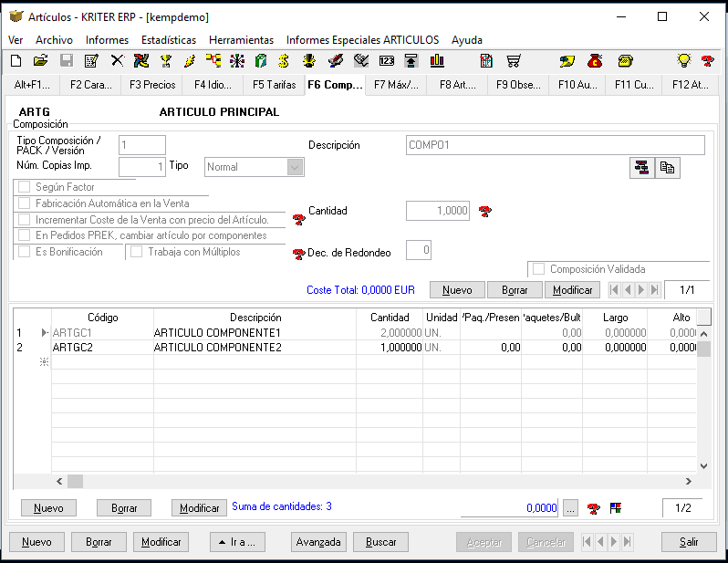Select ARTICULO COMPONENTE1 description cell
728x563 pixels.
(x=255, y=332)
